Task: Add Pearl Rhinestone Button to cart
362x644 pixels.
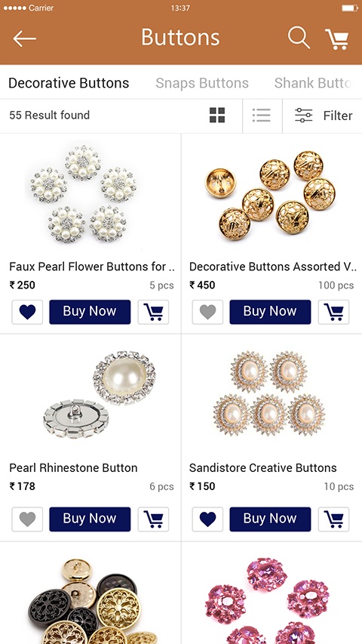Action: pyautogui.click(x=153, y=519)
